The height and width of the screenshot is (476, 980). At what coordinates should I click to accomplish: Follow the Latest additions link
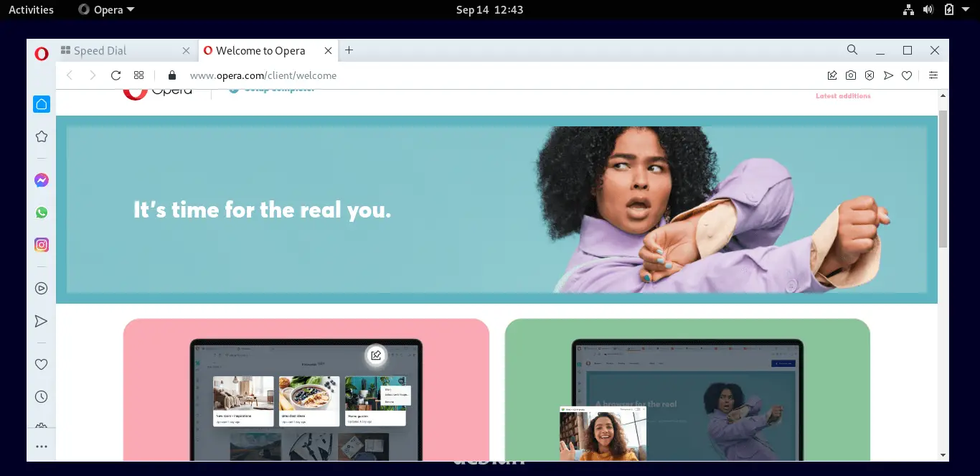point(843,96)
